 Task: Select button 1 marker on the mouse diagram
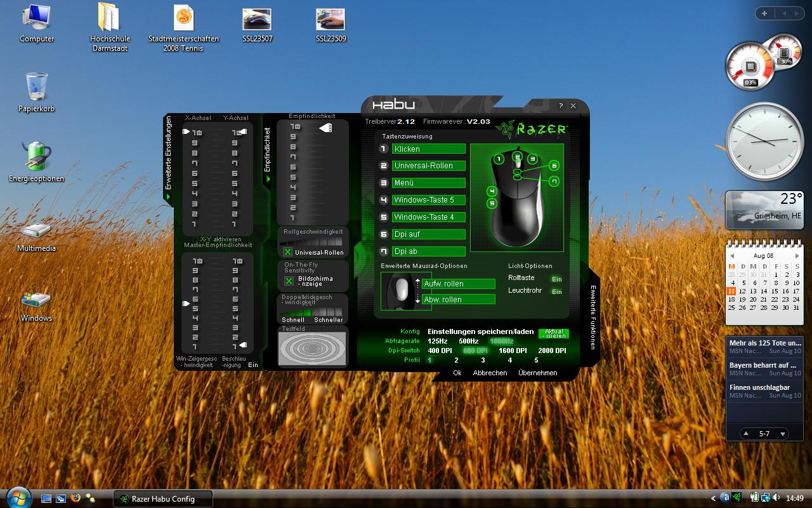(x=499, y=159)
